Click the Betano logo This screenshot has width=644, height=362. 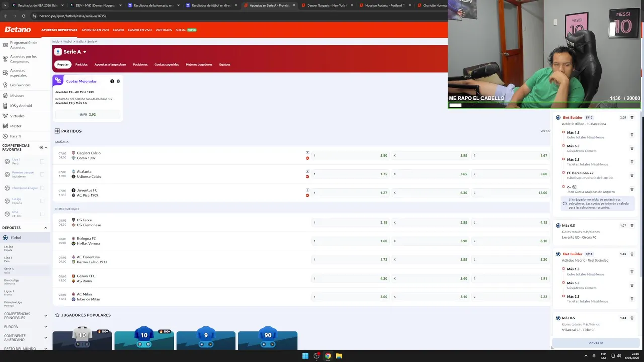[18, 30]
